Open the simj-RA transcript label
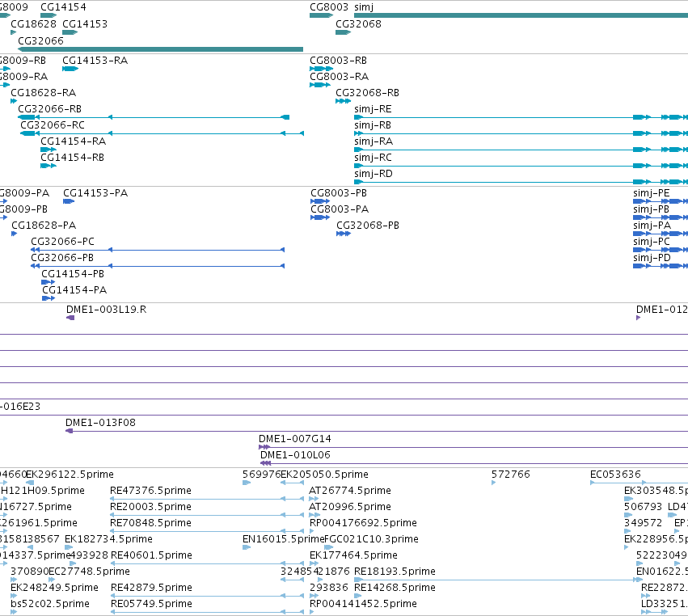 coord(374,141)
